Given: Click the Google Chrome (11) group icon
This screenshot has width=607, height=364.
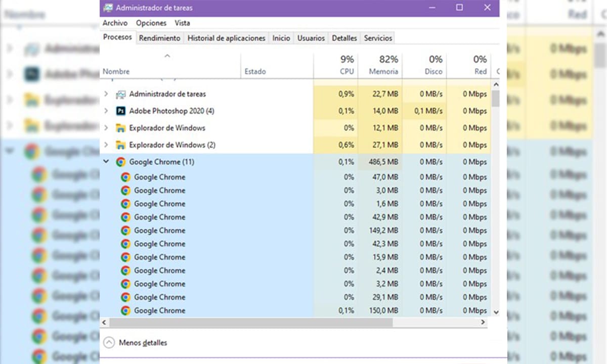Looking at the screenshot, I should [x=120, y=162].
